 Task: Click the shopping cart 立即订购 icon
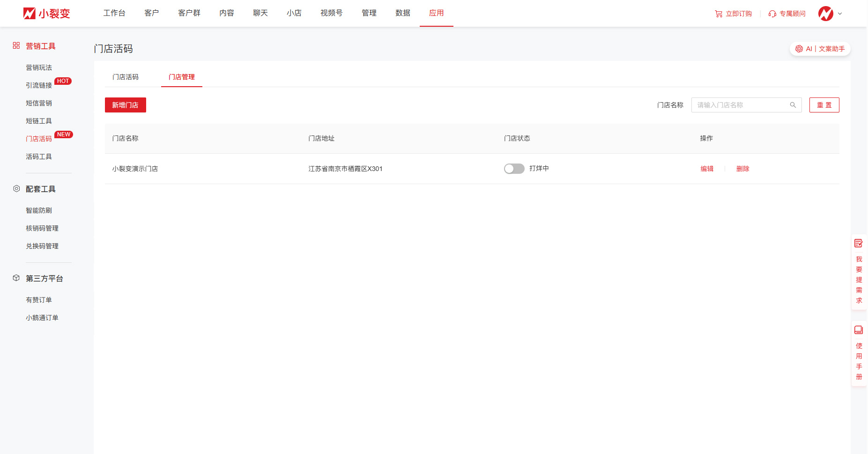(x=719, y=14)
